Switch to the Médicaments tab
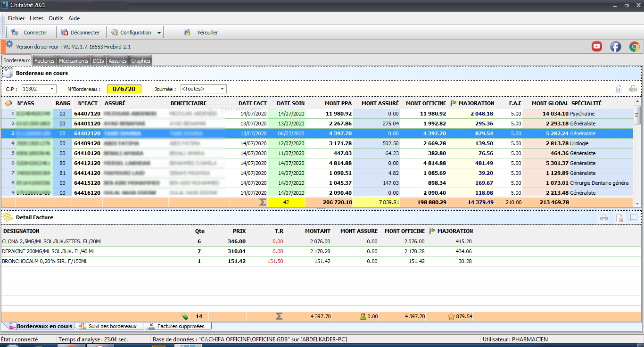This screenshot has width=644, height=347. coord(74,61)
